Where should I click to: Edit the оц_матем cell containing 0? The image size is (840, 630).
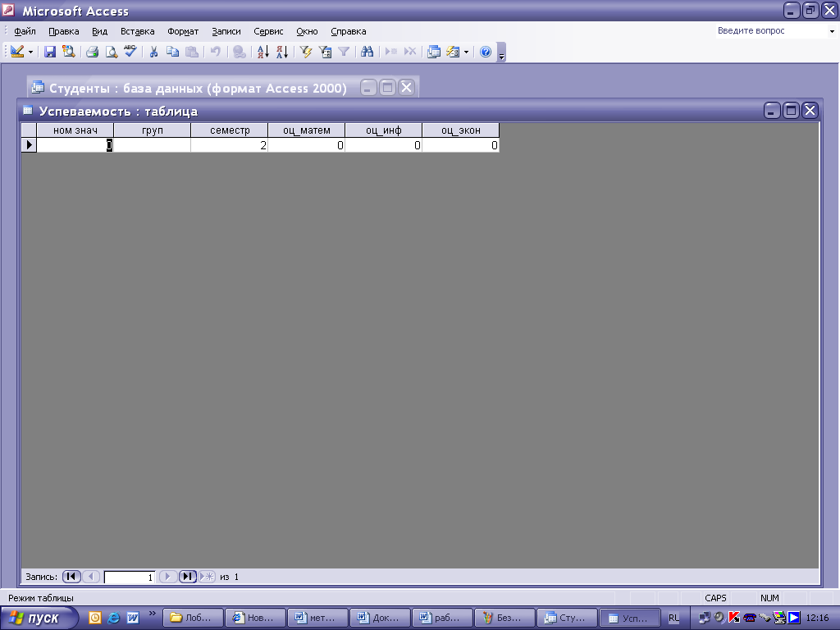click(307, 145)
